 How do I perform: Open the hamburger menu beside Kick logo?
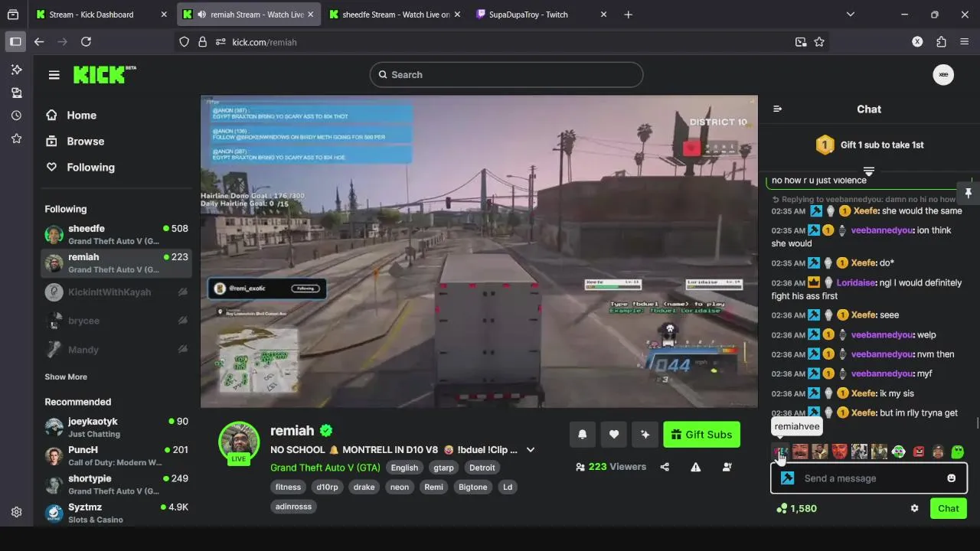54,75
